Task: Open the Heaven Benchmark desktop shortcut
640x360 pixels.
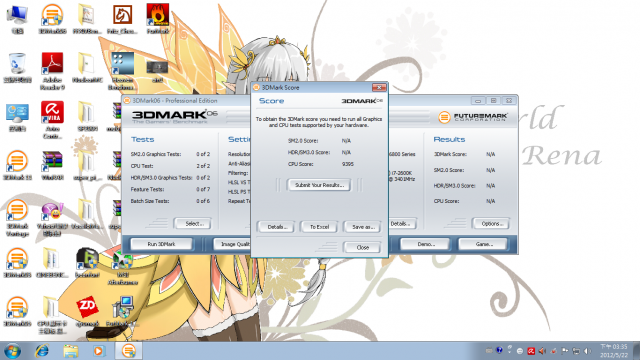Action: click(x=122, y=71)
